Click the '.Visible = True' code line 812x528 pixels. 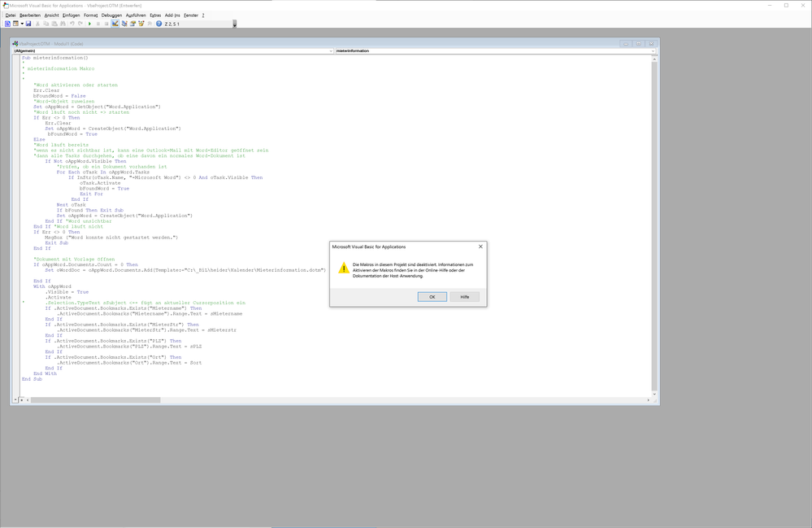tap(67, 292)
